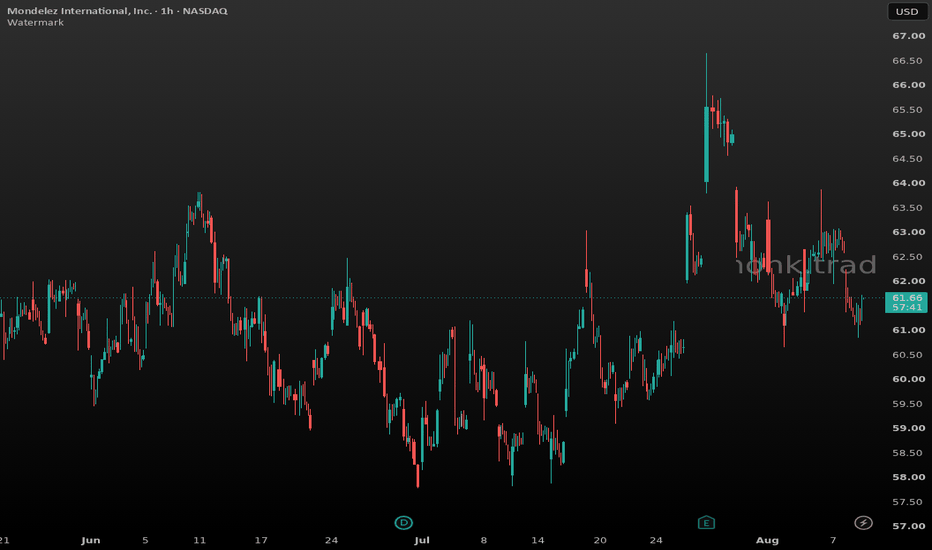This screenshot has width=932, height=550.
Task: Click the 65.00 price axis label
Action: tap(908, 134)
